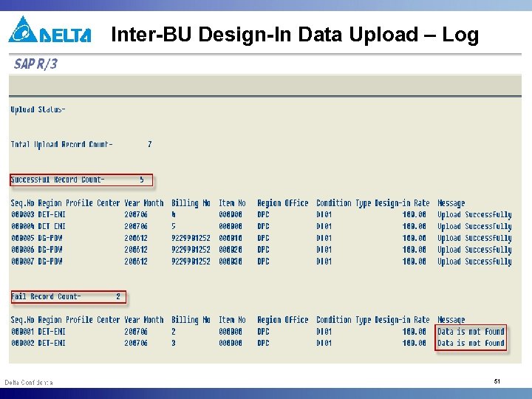This screenshot has width=532, height=399.
Task: Click Region Office header in successful records table
Action: 282,203
